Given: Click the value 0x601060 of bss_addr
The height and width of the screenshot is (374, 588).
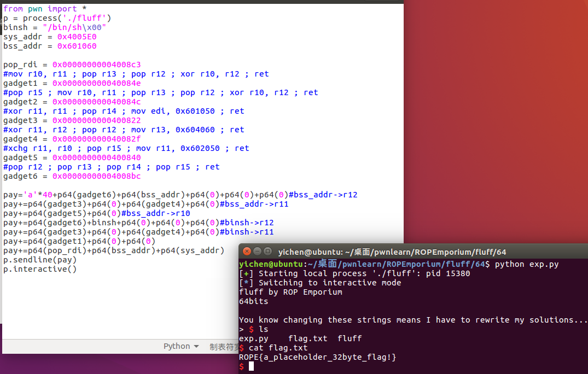Looking at the screenshot, I should tap(77, 46).
